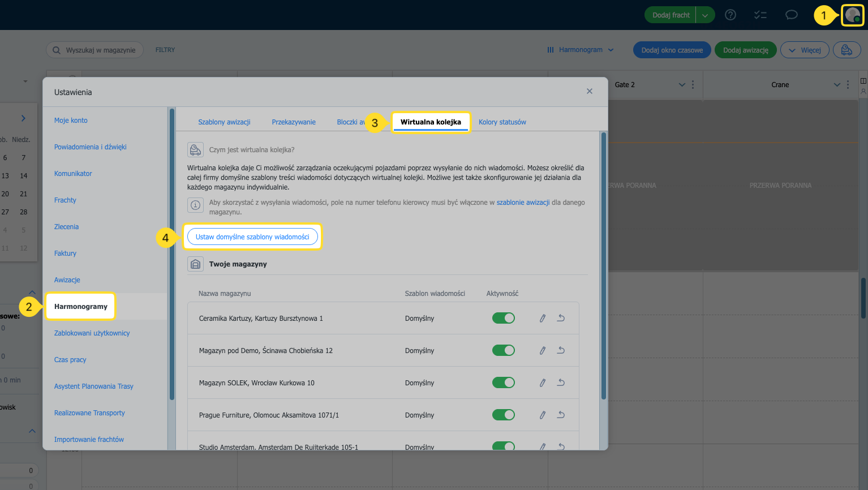Open Asystent Planowania Trasy section
Viewport: 868px width, 490px height.
[94, 386]
